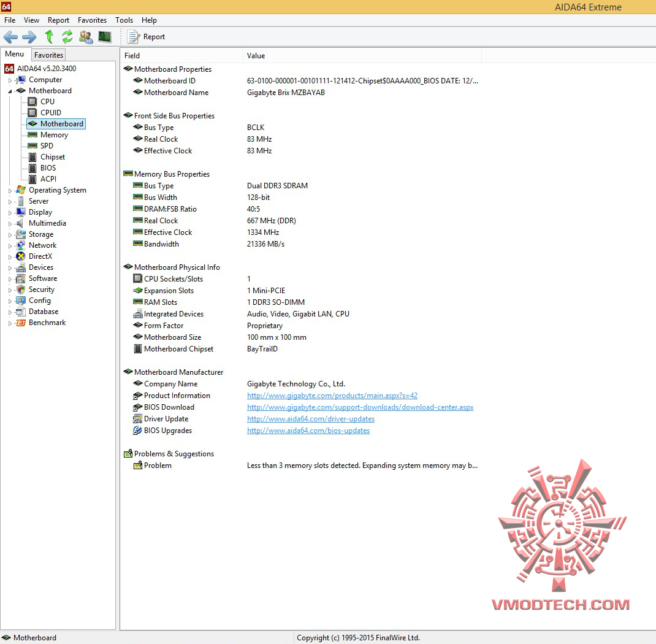Screen dimensions: 656x644
Task: Collapse the Motherboard tree node
Action: point(10,91)
